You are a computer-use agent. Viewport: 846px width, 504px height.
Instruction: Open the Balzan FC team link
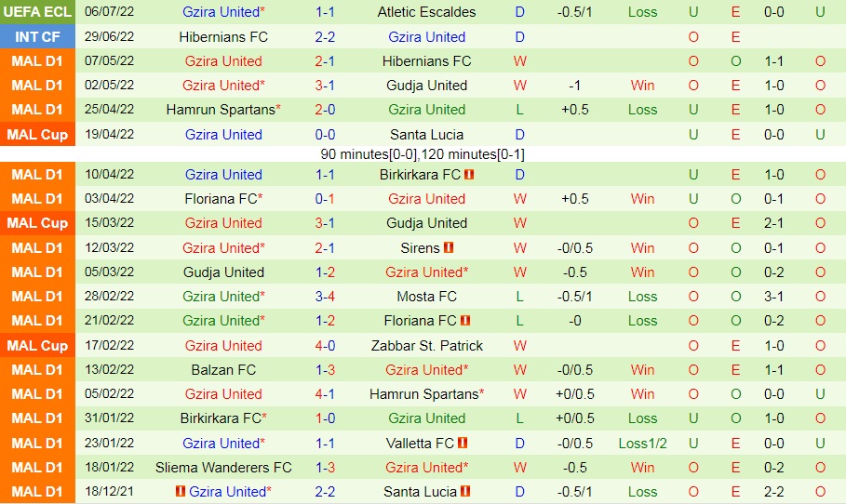223,370
